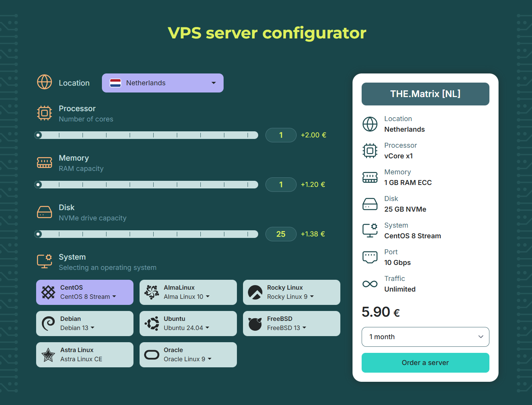Click the Ubuntu logo icon
532x405 pixels.
(152, 324)
